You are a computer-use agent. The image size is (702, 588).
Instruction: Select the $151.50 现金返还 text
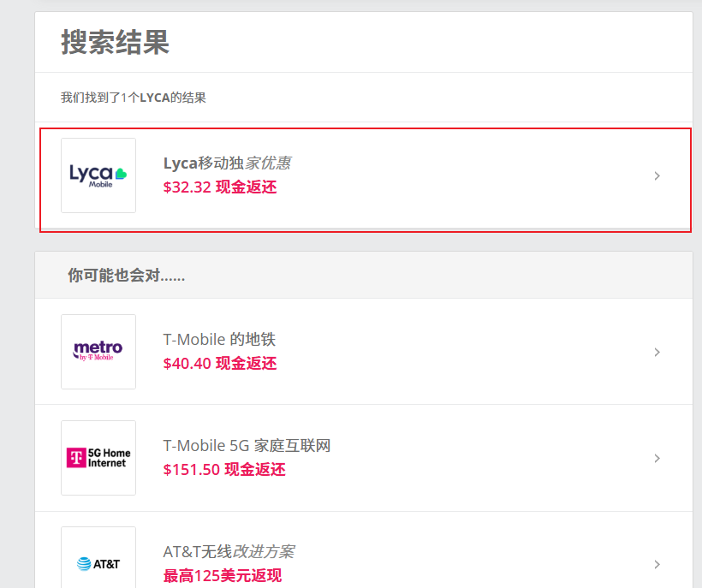(x=224, y=469)
